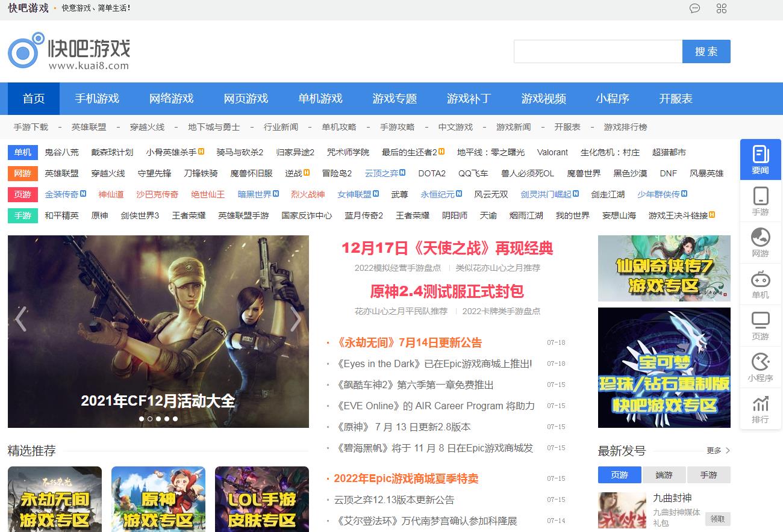Open the 游戏视频 nav item
The height and width of the screenshot is (532, 783).
tap(544, 98)
